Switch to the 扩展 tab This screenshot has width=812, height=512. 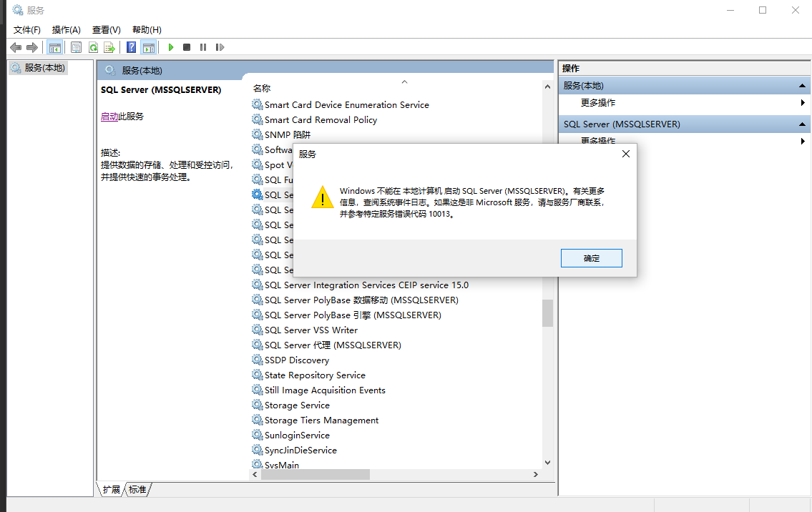tap(111, 489)
